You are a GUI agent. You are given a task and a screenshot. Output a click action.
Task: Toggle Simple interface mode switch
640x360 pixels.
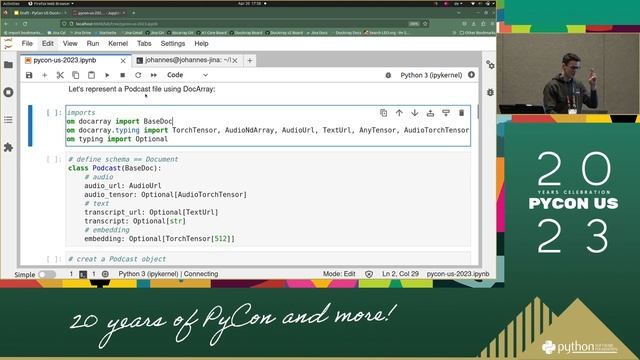coord(47,274)
